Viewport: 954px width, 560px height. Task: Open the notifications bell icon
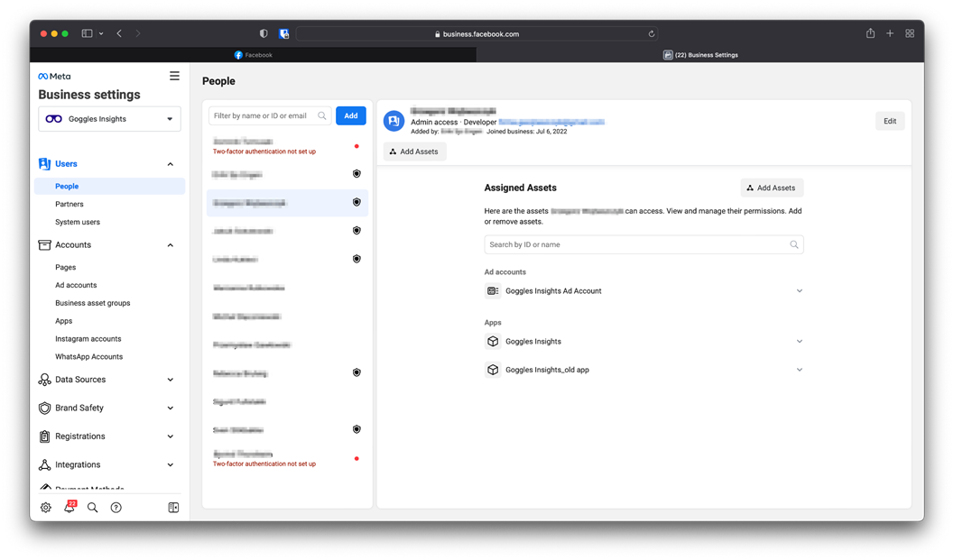(69, 508)
